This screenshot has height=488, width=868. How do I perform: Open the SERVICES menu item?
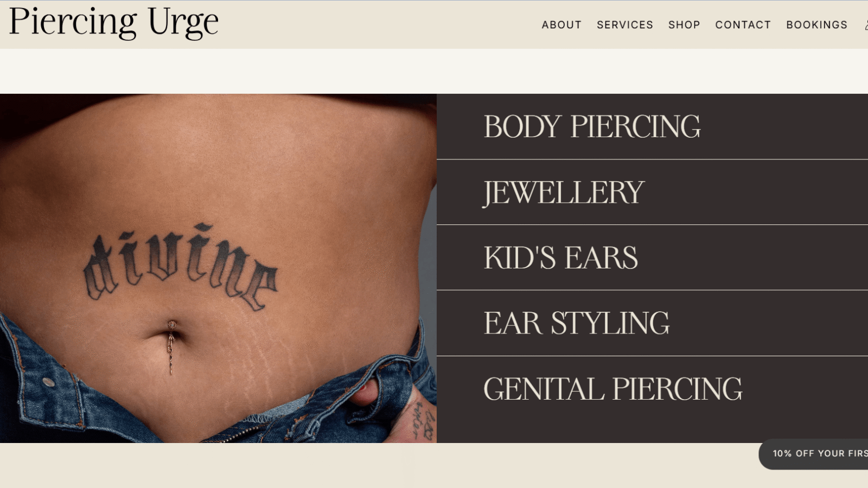pos(625,25)
